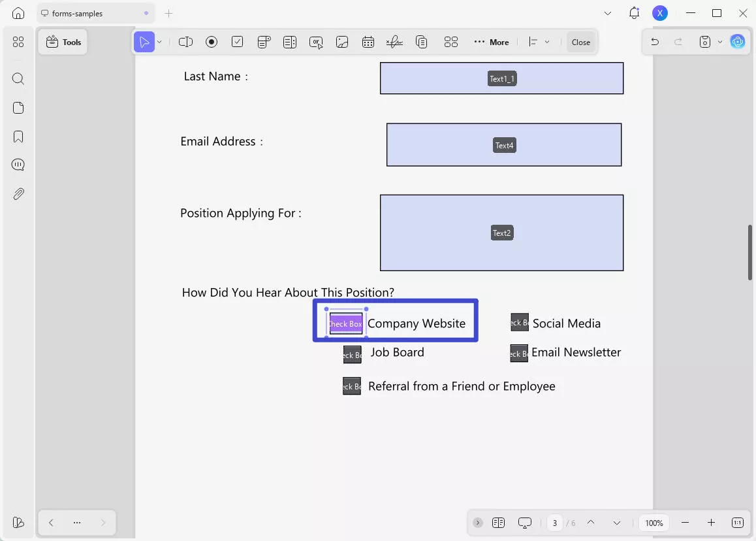Open the search panel in the sidebar
756x541 pixels.
click(18, 78)
